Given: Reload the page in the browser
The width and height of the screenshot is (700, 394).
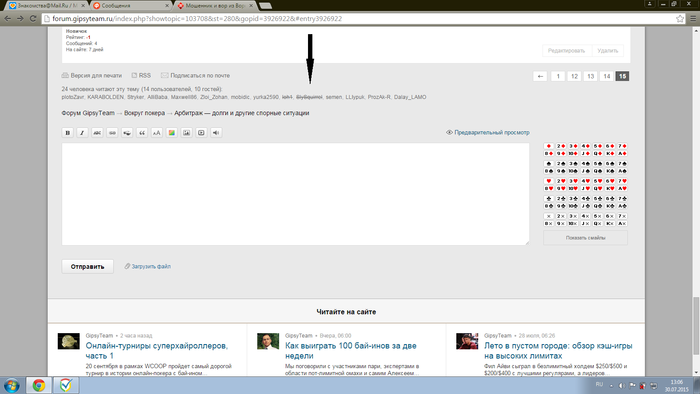Looking at the screenshot, I should [x=33, y=19].
